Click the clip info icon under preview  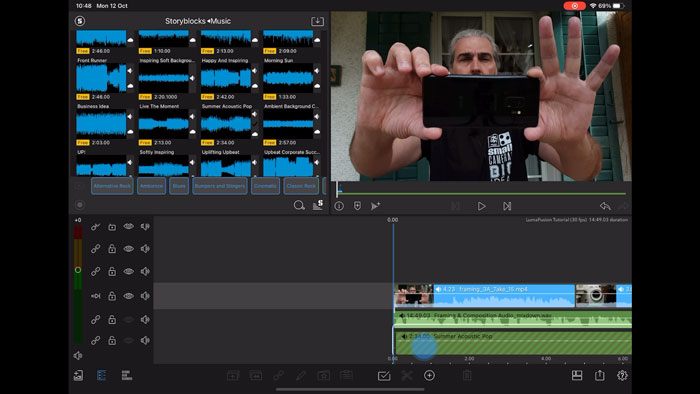click(339, 206)
